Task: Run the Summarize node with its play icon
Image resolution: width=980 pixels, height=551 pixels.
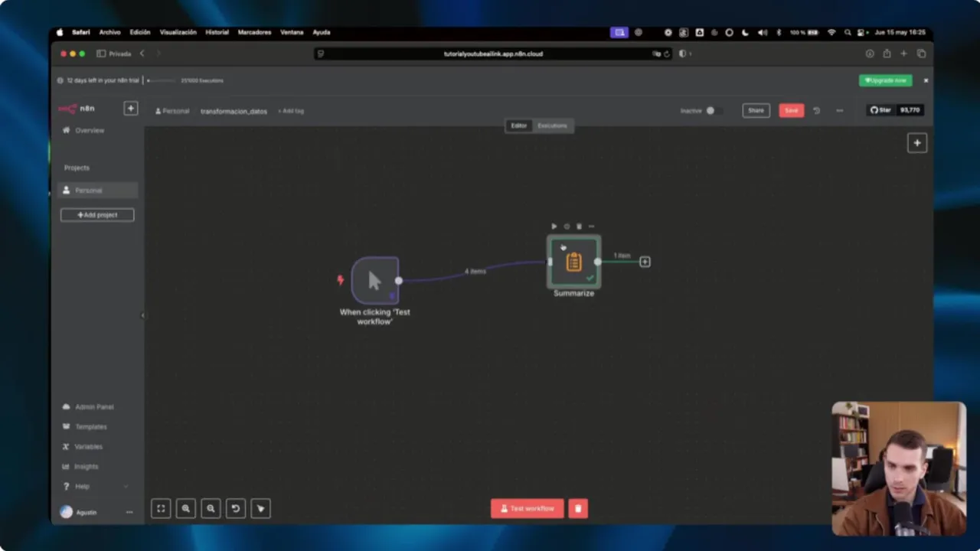Action: (x=554, y=227)
